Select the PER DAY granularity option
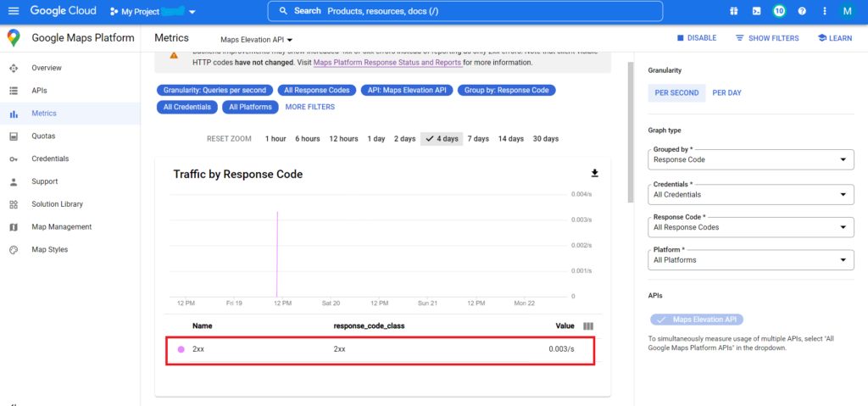Image resolution: width=868 pixels, height=406 pixels. [726, 93]
